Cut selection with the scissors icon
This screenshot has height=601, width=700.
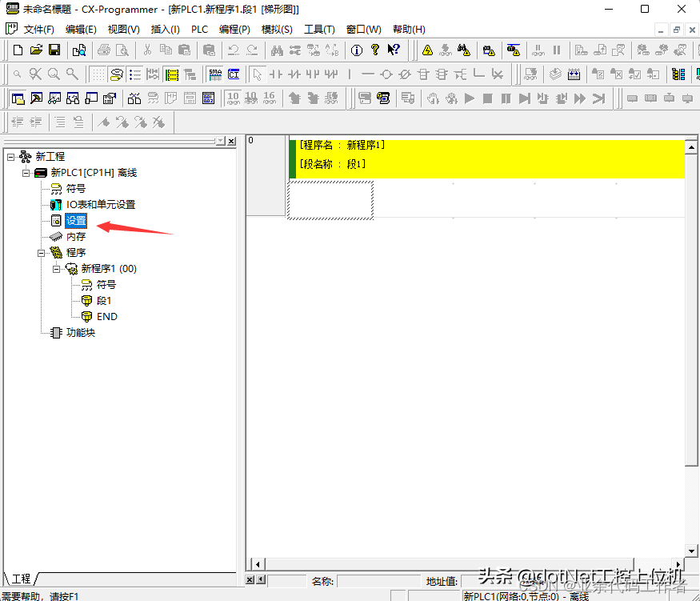point(147,50)
